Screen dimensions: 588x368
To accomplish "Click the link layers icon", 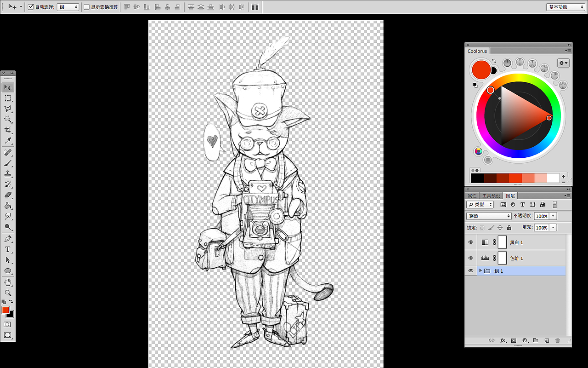I will 491,340.
